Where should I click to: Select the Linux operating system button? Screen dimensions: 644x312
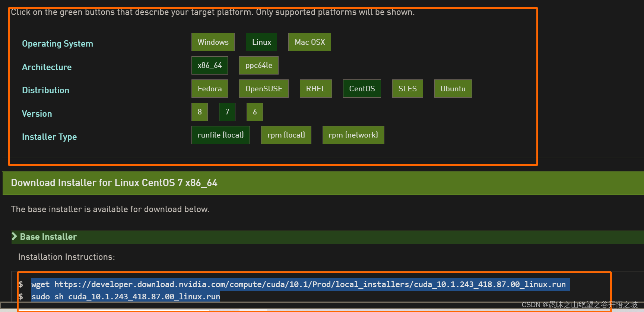[261, 42]
